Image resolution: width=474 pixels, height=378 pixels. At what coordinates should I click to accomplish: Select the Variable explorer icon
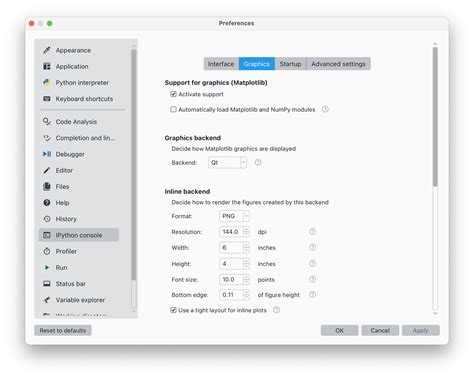click(x=47, y=300)
